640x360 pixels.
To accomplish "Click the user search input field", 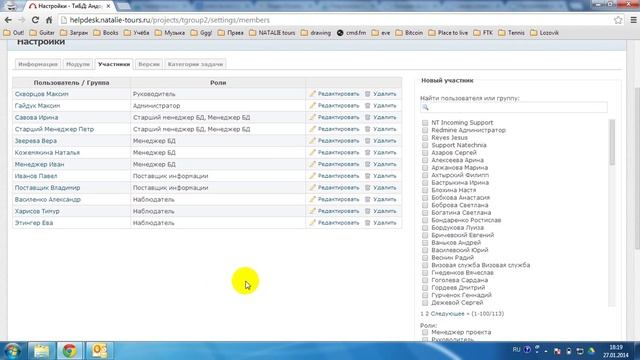I will (513, 107).
